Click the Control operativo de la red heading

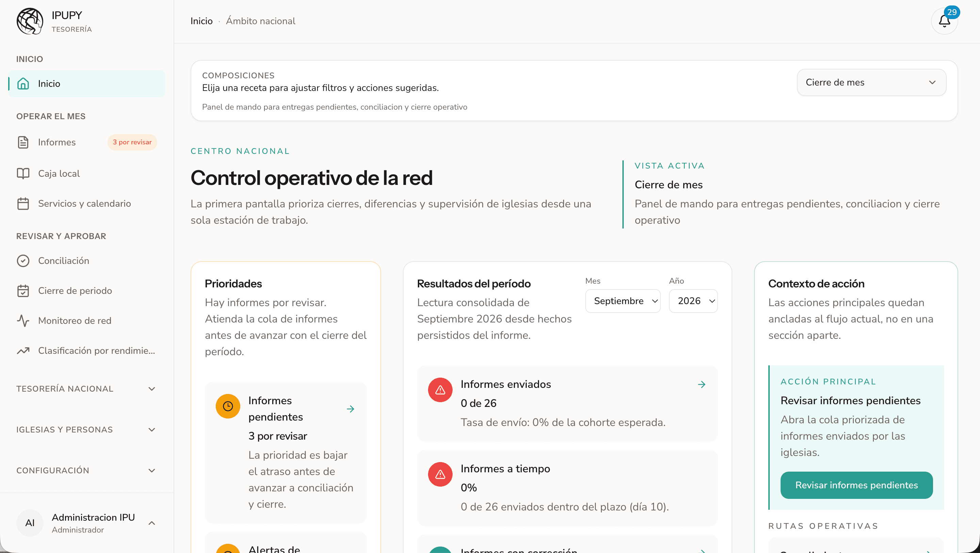pos(312,178)
